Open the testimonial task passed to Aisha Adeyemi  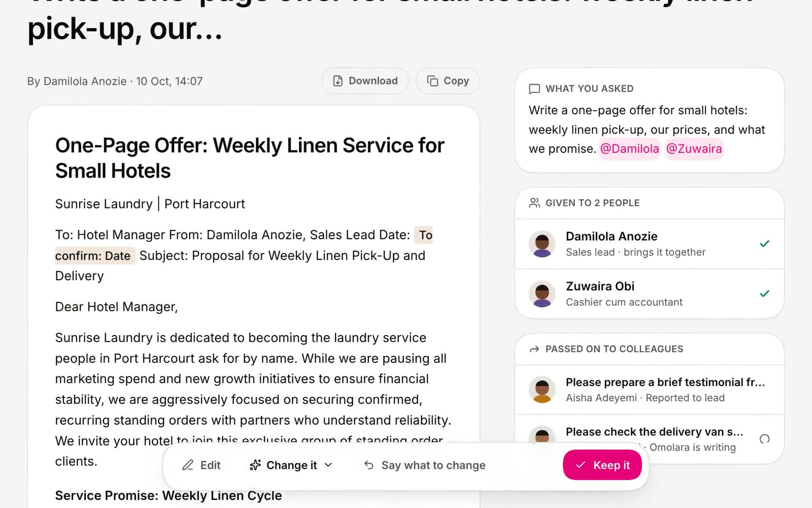(x=650, y=390)
